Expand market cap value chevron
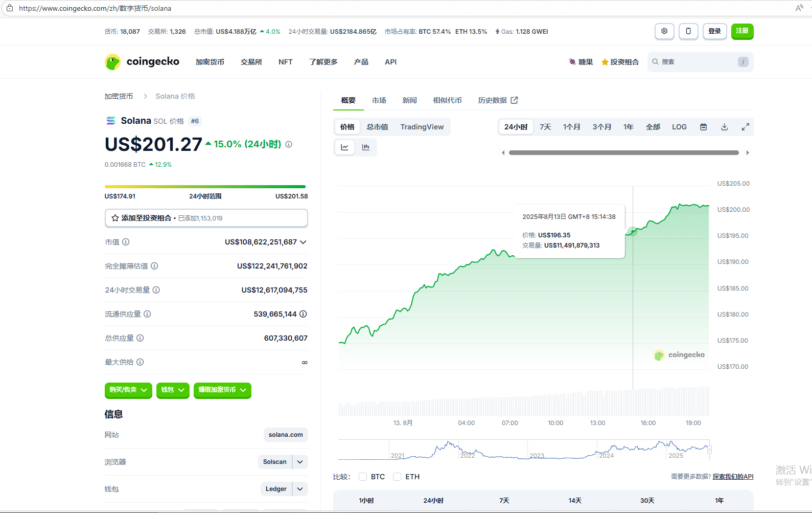This screenshot has width=812, height=513. point(303,242)
